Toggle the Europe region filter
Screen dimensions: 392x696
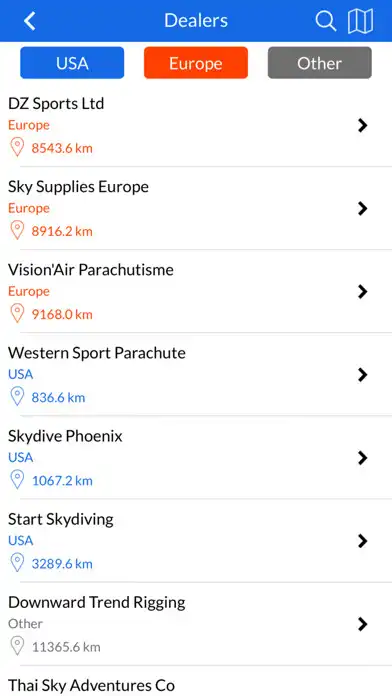196,63
